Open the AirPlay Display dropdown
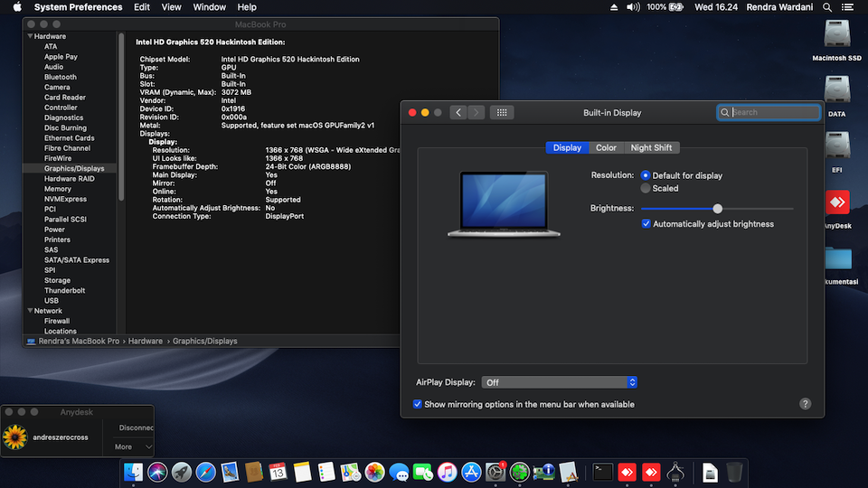The width and height of the screenshot is (868, 488). pyautogui.click(x=559, y=382)
